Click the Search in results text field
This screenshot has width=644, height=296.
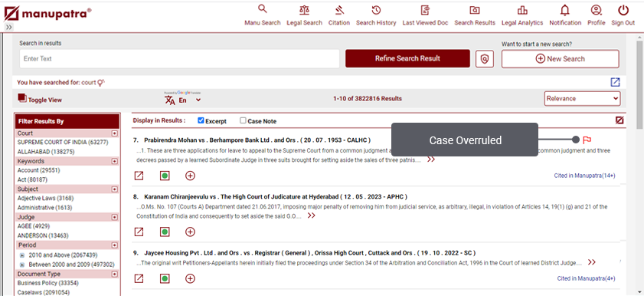point(179,59)
